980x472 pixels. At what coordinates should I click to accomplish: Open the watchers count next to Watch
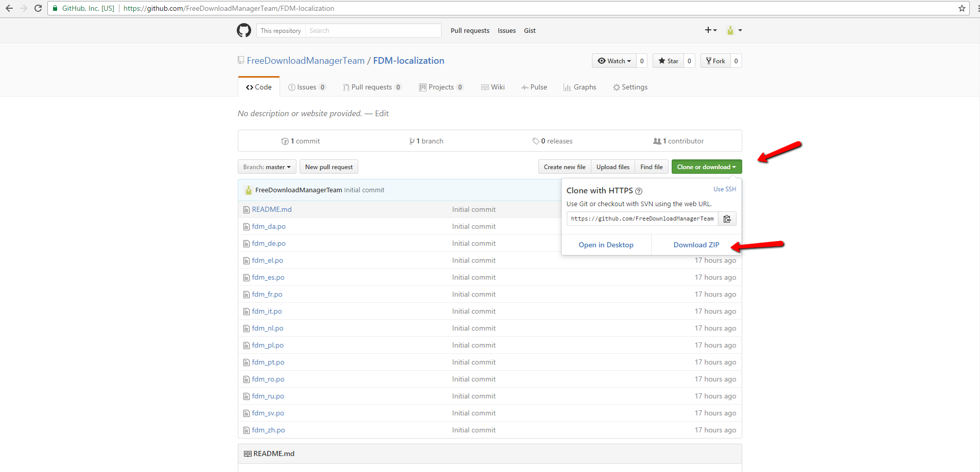pyautogui.click(x=642, y=61)
